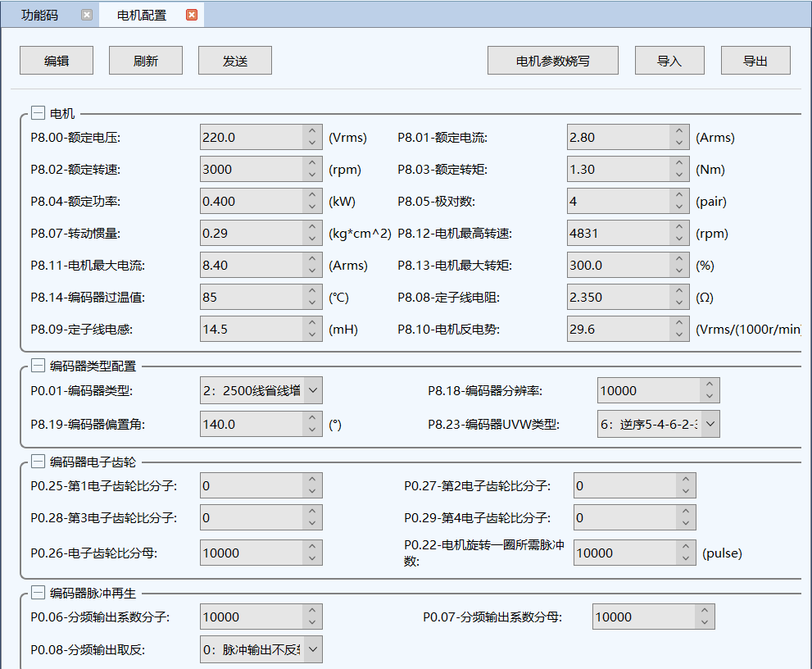Viewport: 812px width, 669px height.
Task: Open 电机参数烧写 function
Action: [x=552, y=61]
